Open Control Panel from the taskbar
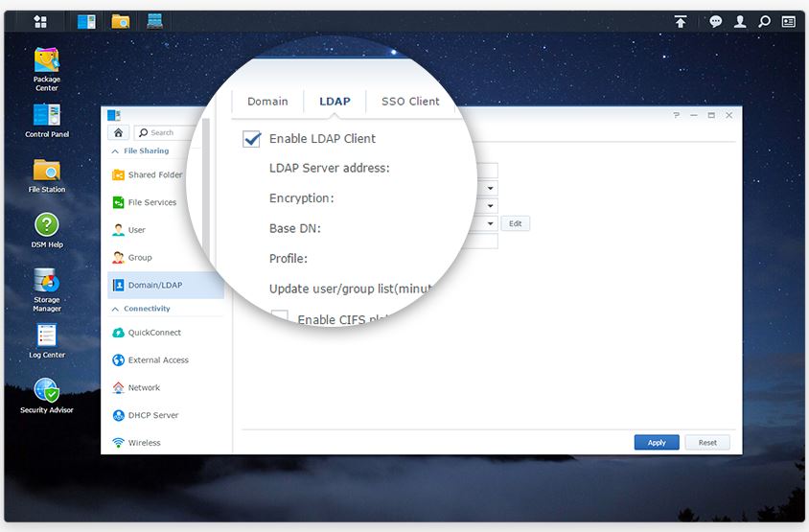The width and height of the screenshot is (809, 532). click(86, 22)
